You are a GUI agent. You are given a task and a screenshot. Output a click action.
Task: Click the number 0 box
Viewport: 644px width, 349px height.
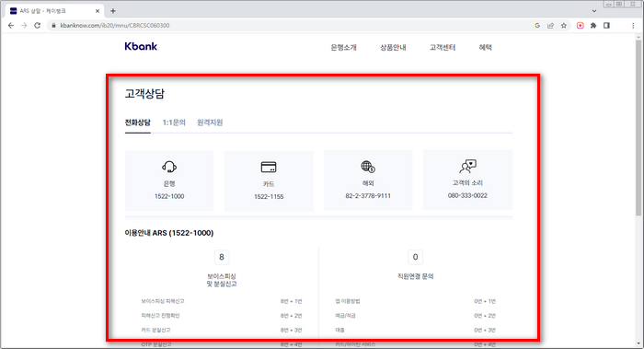coord(415,257)
